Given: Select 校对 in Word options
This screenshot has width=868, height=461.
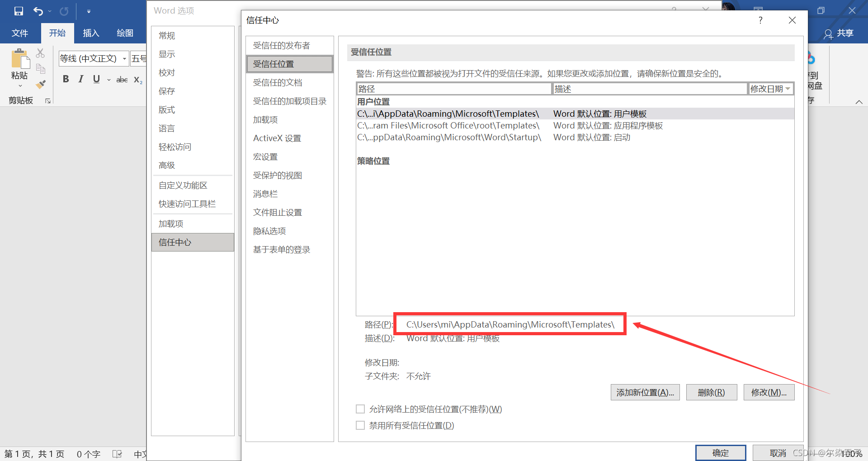Looking at the screenshot, I should tap(193, 73).
